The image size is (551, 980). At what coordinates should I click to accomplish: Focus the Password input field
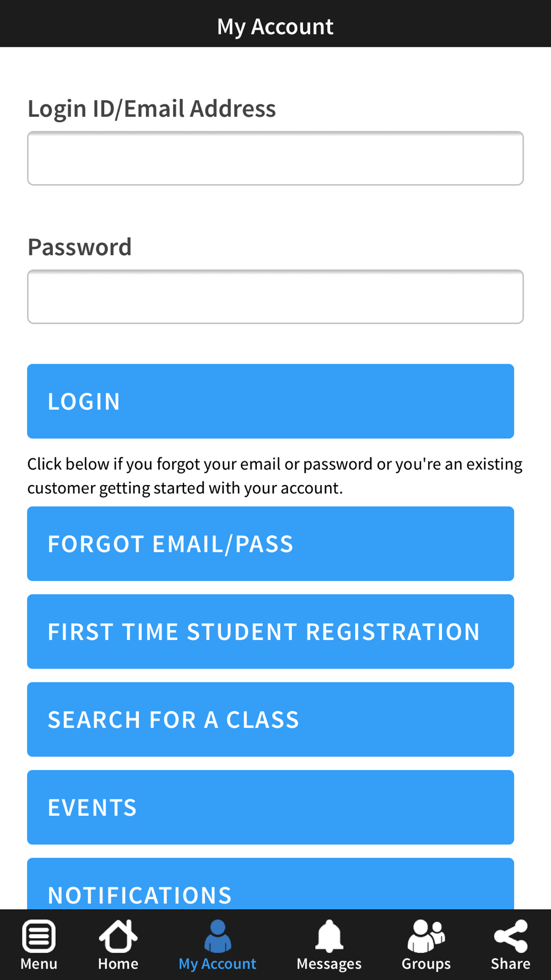[275, 297]
